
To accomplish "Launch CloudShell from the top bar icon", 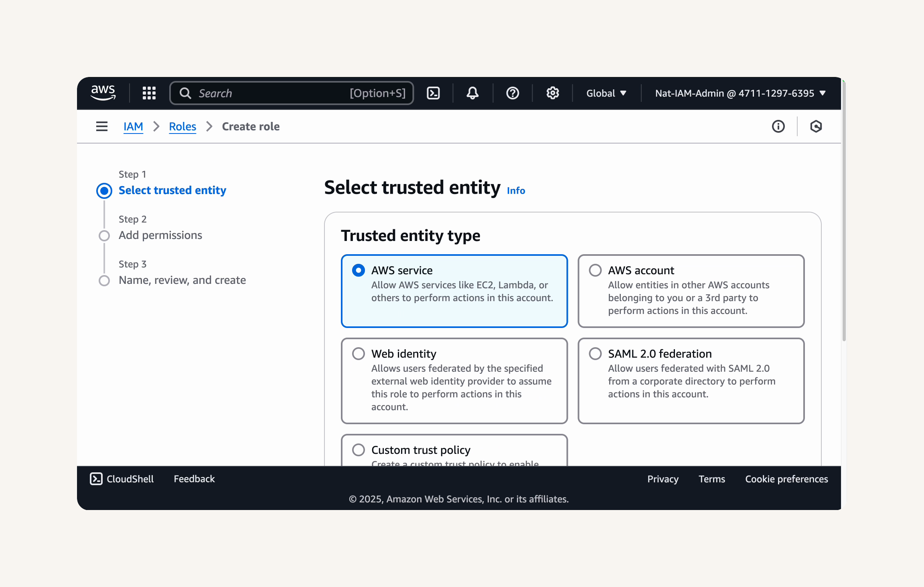I will (x=433, y=93).
